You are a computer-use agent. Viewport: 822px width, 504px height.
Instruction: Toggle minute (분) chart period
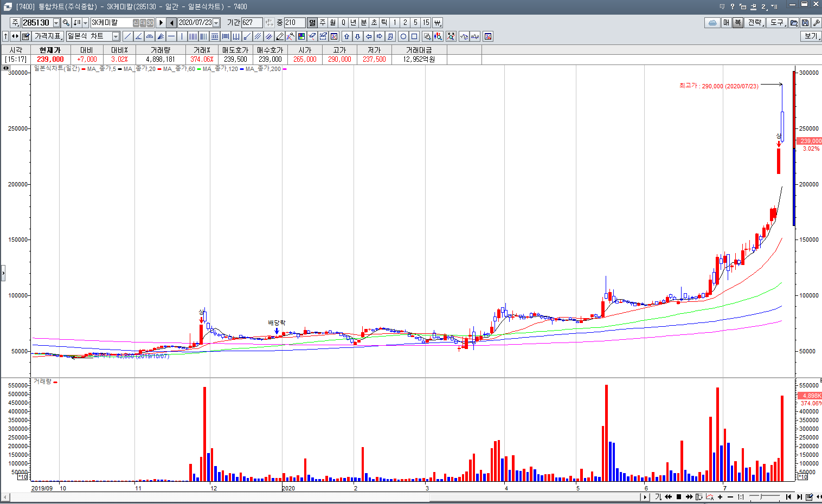tap(364, 23)
